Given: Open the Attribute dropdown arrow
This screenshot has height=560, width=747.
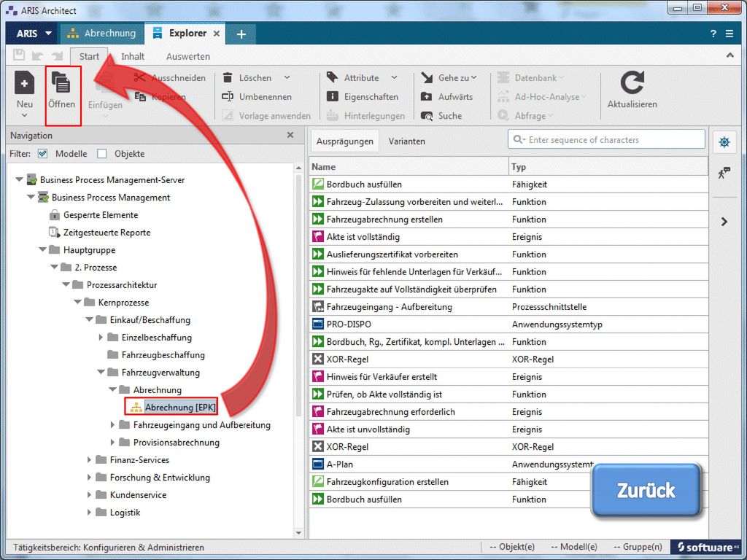Looking at the screenshot, I should point(394,77).
